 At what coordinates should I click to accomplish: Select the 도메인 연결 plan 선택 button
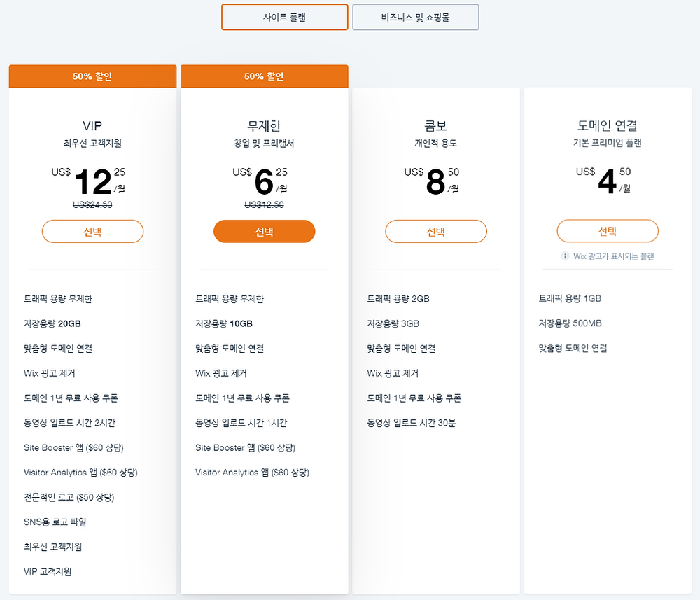point(607,231)
